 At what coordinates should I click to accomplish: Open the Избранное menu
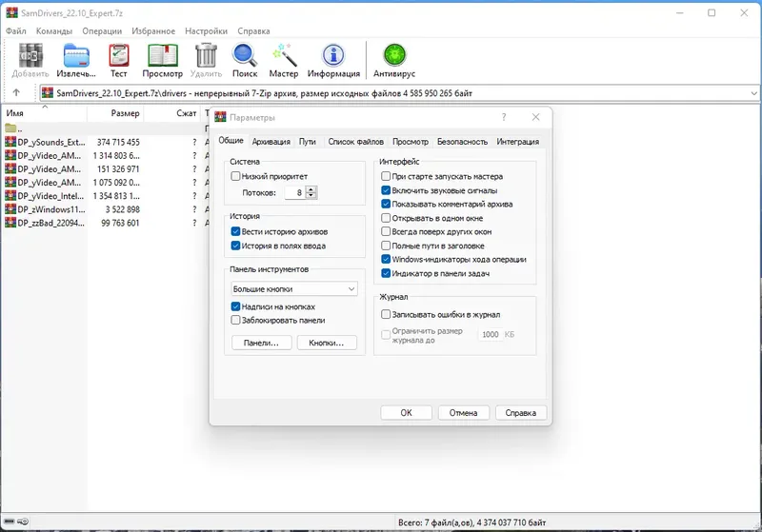click(x=153, y=31)
